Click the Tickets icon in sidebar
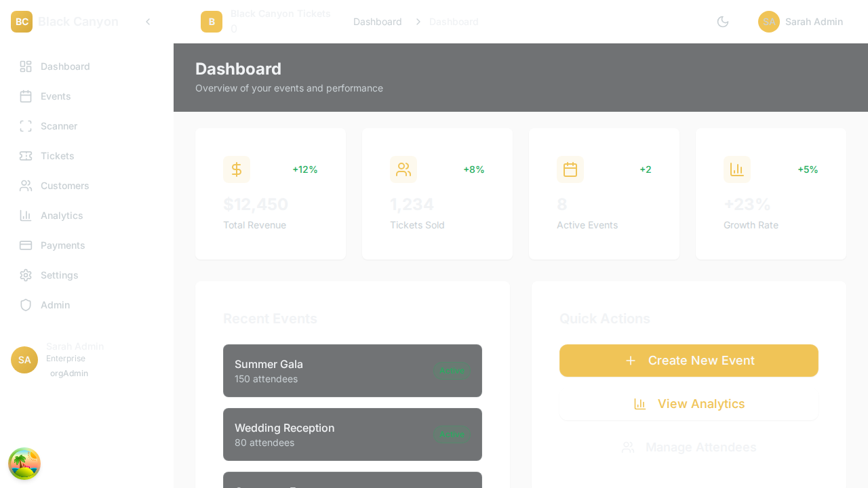 (26, 156)
